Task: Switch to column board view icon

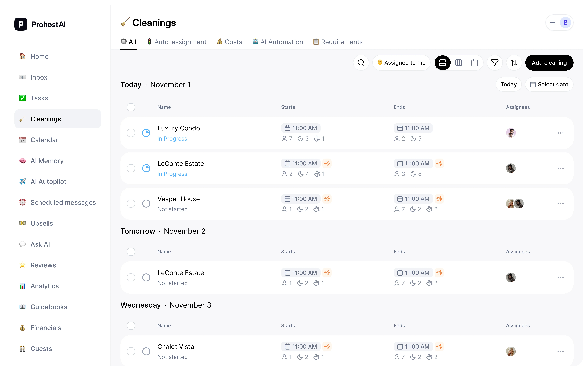Action: click(459, 63)
